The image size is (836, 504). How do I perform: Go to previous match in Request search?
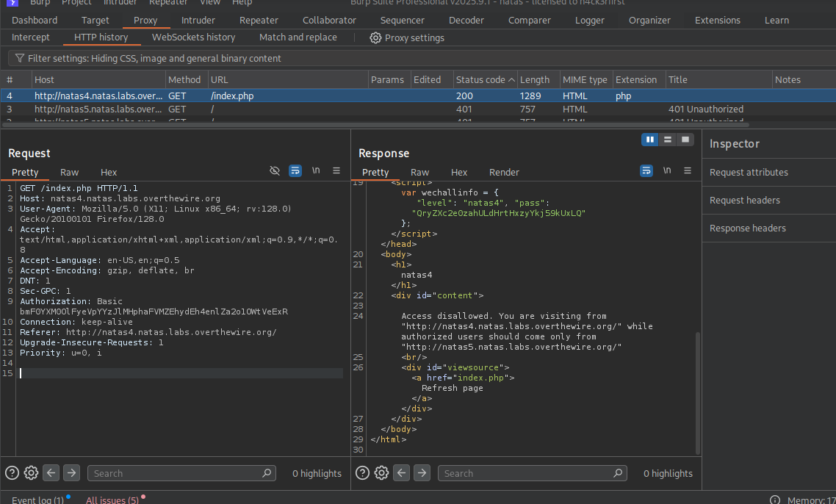(x=51, y=473)
